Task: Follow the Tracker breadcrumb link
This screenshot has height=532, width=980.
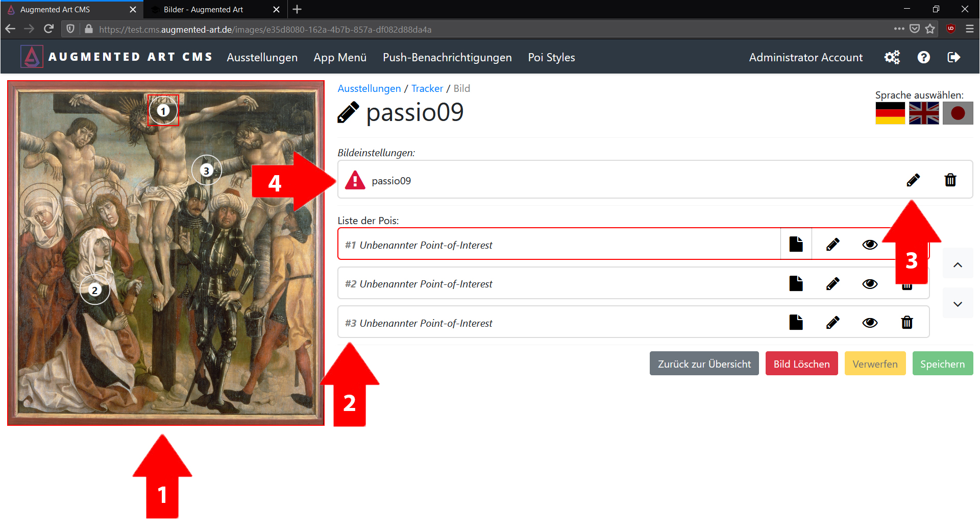Action: 427,88
